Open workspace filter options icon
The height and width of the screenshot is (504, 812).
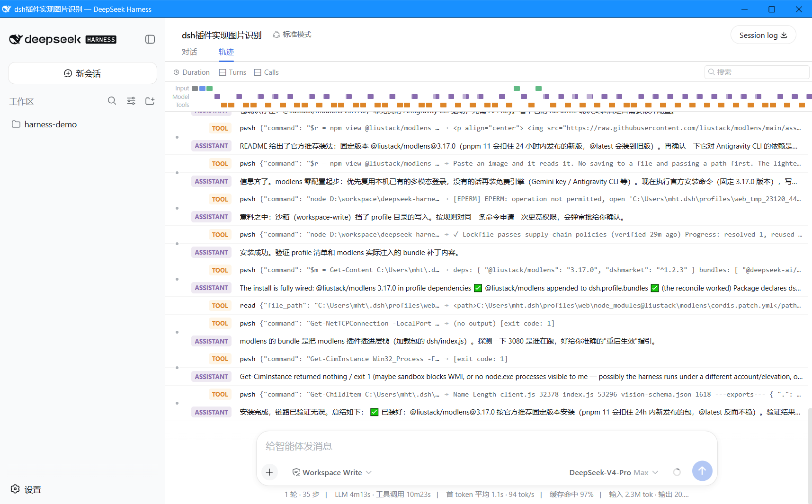[131, 101]
